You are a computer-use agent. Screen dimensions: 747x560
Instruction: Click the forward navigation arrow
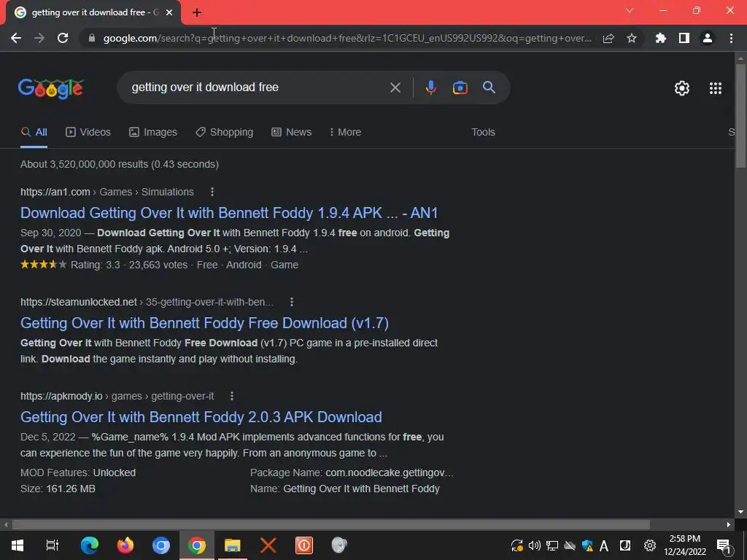39,38
